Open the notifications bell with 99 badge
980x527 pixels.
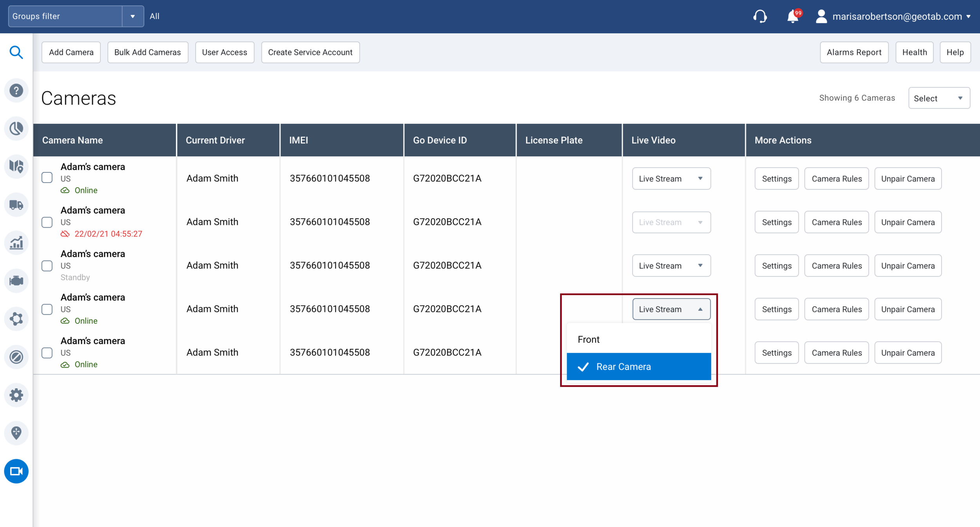tap(793, 16)
